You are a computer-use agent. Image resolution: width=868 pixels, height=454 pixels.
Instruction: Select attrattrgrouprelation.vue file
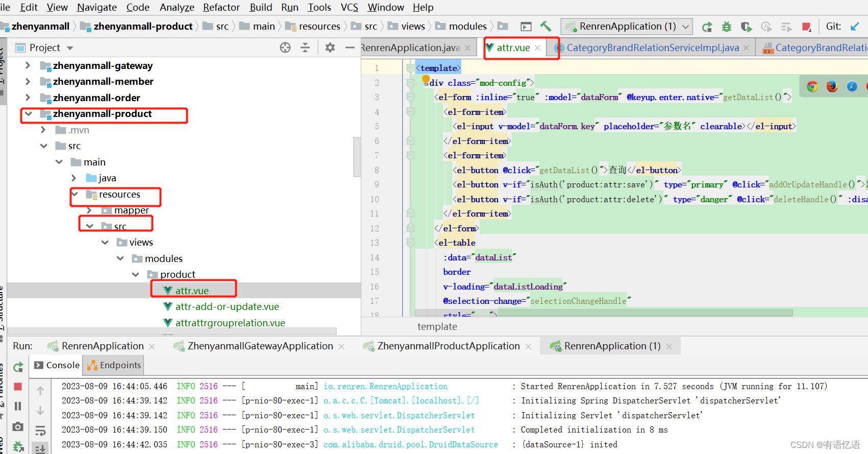click(x=230, y=323)
